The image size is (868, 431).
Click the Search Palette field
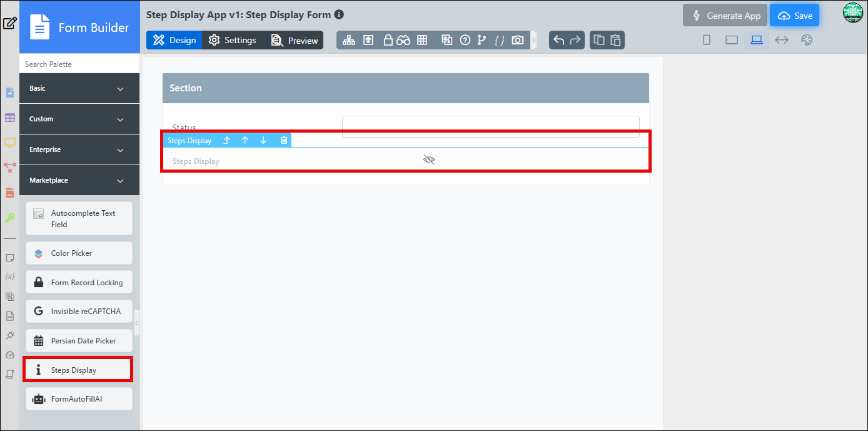(79, 64)
